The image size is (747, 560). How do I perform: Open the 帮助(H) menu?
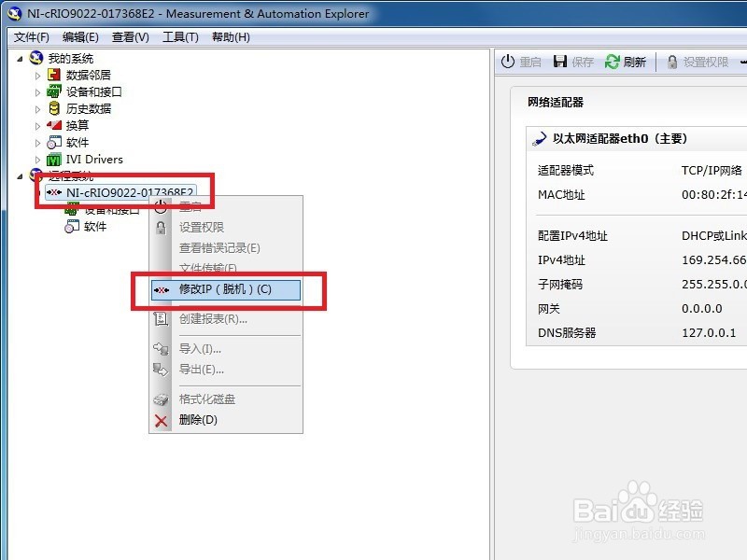pos(231,37)
